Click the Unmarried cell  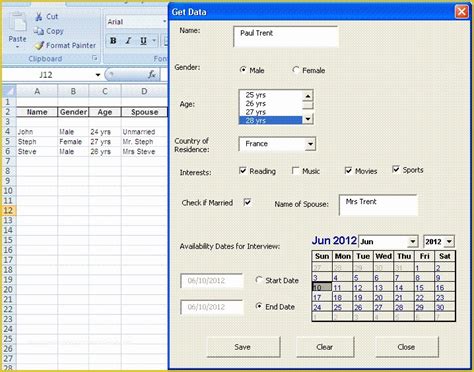click(x=144, y=132)
